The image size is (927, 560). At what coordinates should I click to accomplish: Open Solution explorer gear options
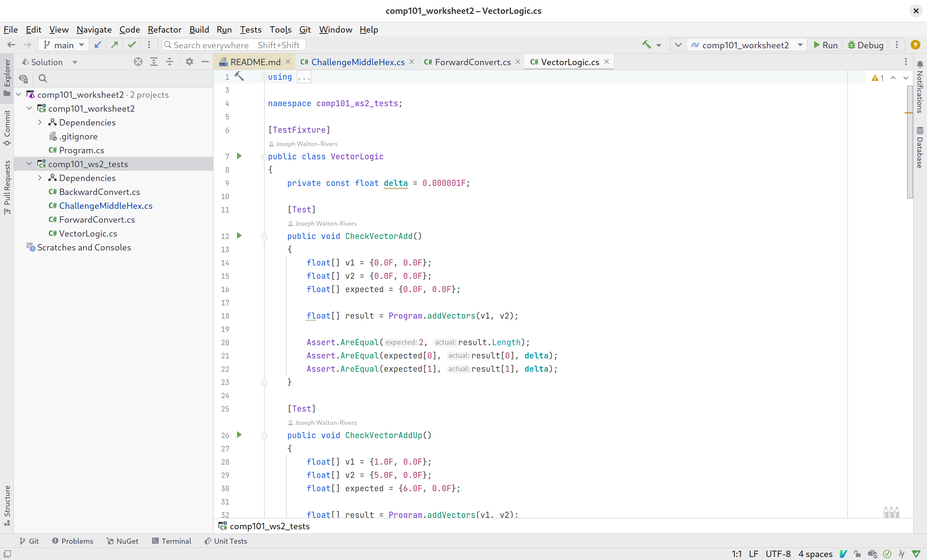coord(189,62)
